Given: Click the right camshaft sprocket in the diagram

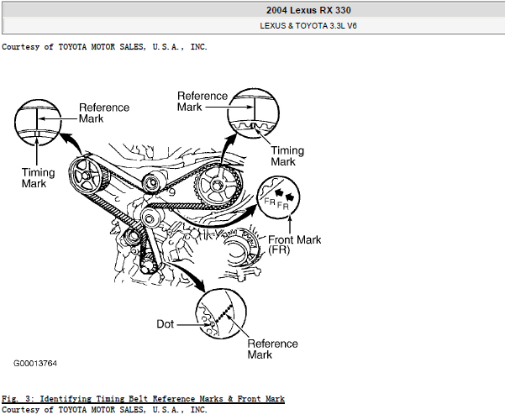Looking at the screenshot, I should [217, 185].
